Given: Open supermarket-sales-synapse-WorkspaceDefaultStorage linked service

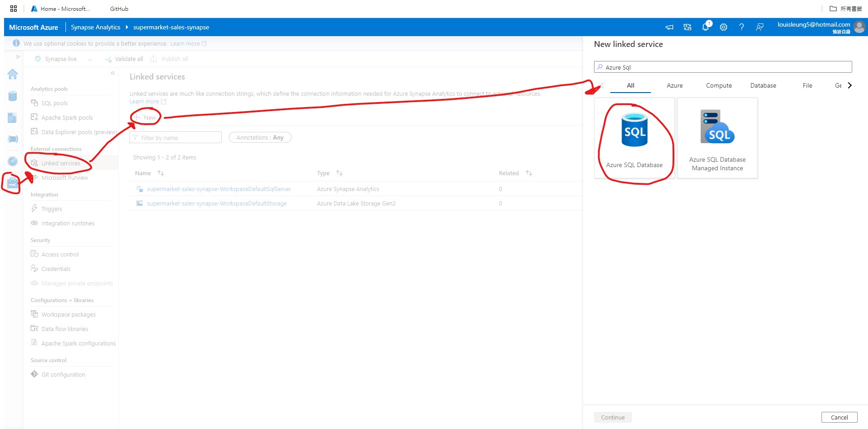Looking at the screenshot, I should click(x=217, y=203).
